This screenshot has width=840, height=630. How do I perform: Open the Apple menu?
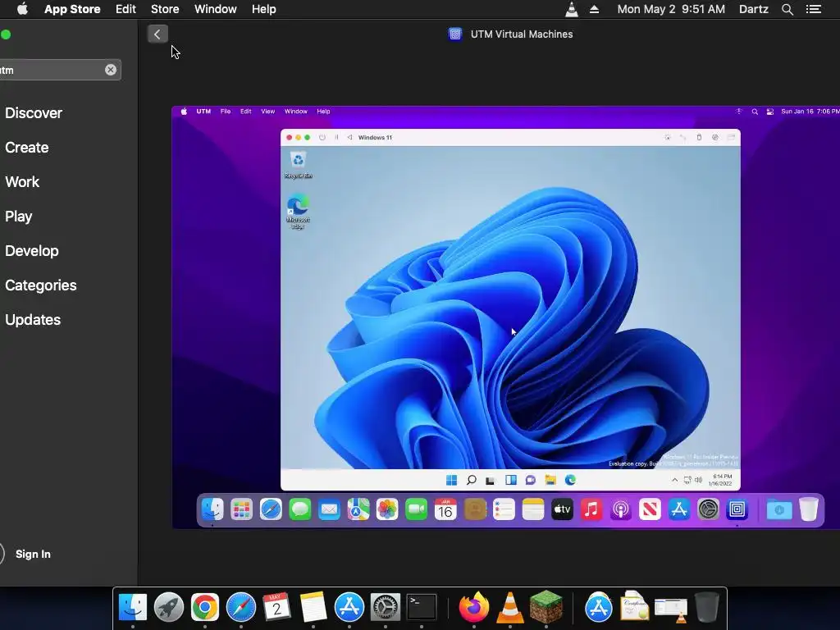(22, 9)
